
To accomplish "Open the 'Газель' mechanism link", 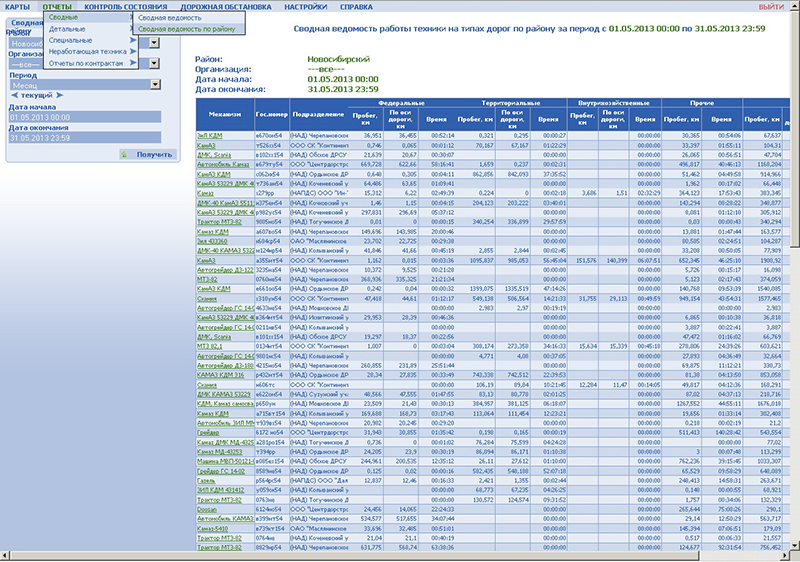I will 206,480.
